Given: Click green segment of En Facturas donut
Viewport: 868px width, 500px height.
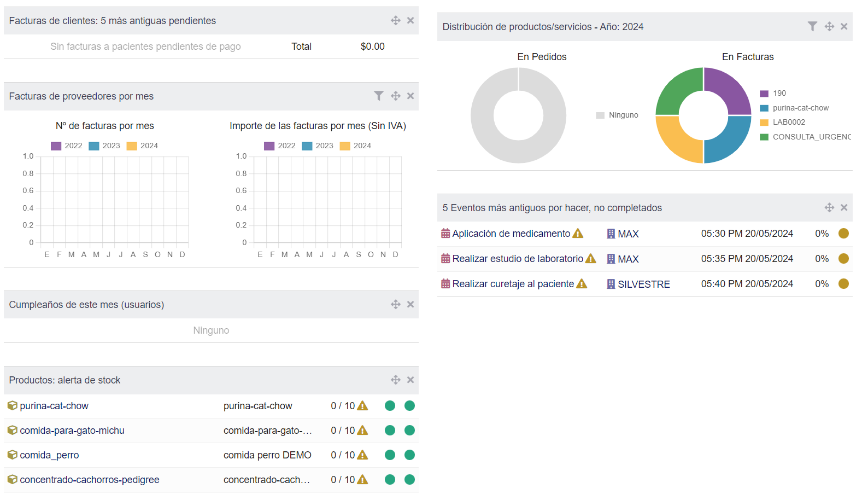Looking at the screenshot, I should coord(678,89).
